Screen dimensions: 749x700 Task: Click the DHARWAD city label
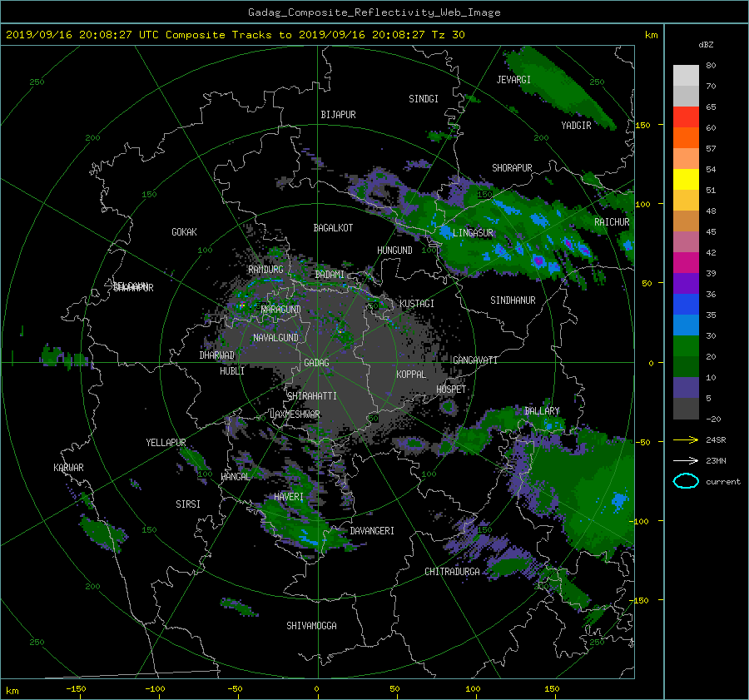pyautogui.click(x=217, y=355)
